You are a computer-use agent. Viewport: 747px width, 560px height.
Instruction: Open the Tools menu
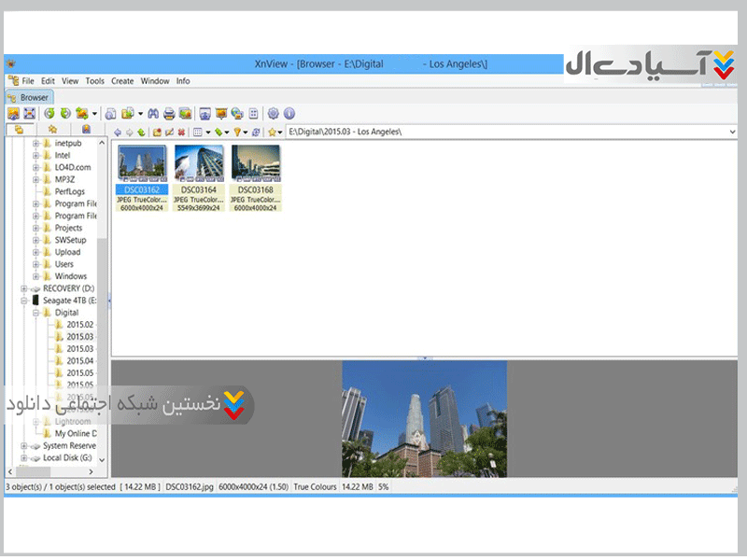(94, 81)
